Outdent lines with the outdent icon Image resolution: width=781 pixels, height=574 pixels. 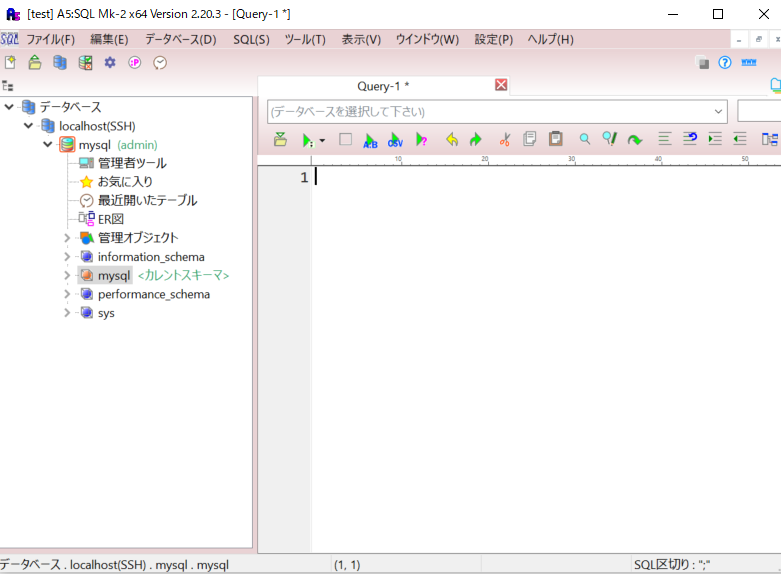pos(740,139)
